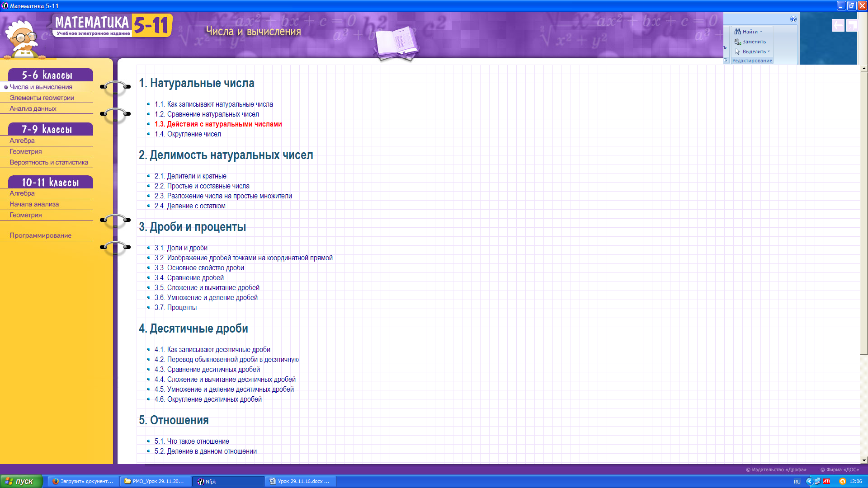The image size is (868, 488).
Task: Open 4.3. Сравнение десятичных дробей
Action: (x=207, y=369)
